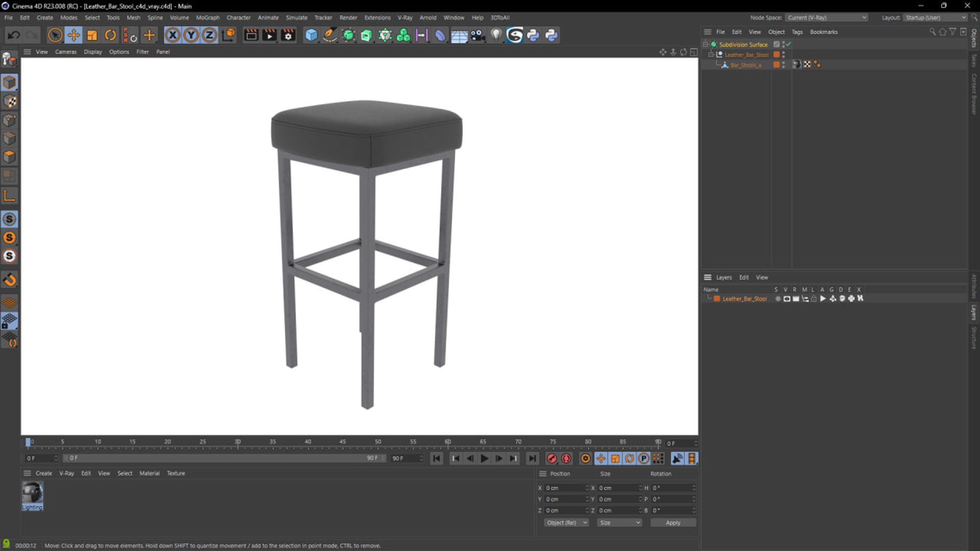Open Object Manager Tags menu

point(797,32)
